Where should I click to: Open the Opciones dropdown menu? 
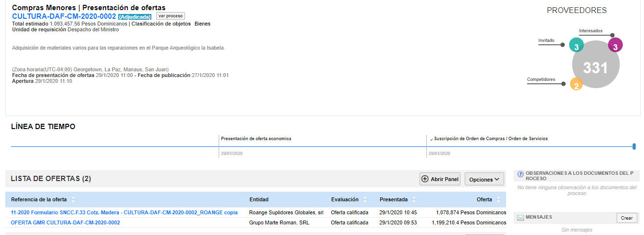pos(484,179)
